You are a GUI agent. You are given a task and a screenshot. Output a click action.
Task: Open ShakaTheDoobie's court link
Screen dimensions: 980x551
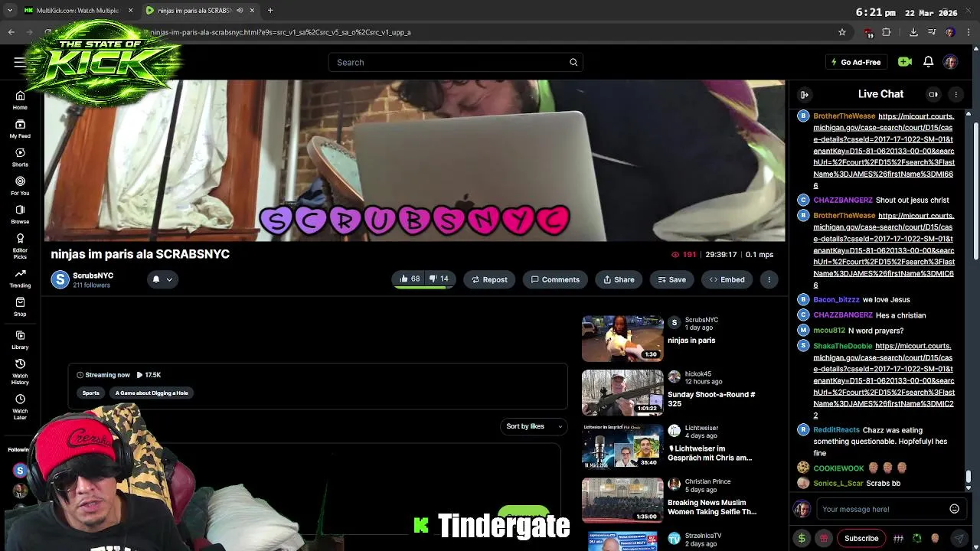tap(884, 380)
